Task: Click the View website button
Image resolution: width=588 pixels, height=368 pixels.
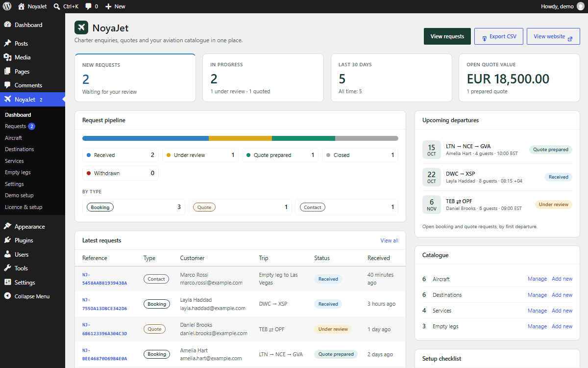Action: 553,36
